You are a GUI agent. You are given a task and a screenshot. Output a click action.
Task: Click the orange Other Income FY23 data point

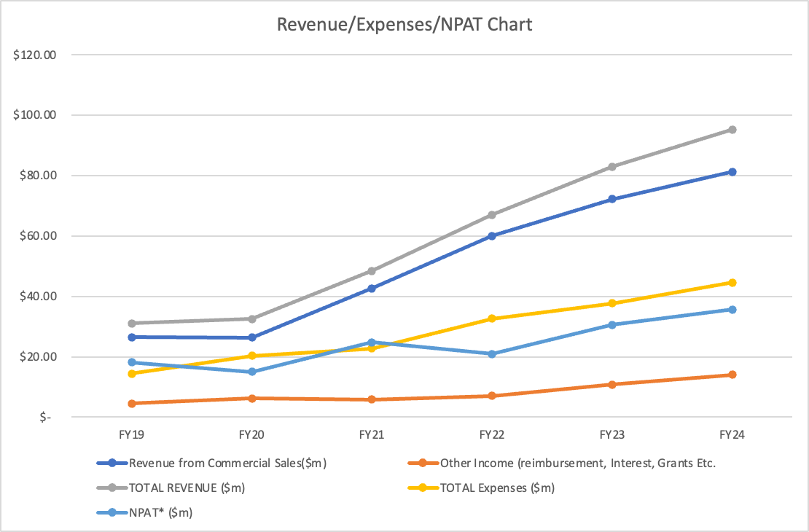pyautogui.click(x=612, y=385)
